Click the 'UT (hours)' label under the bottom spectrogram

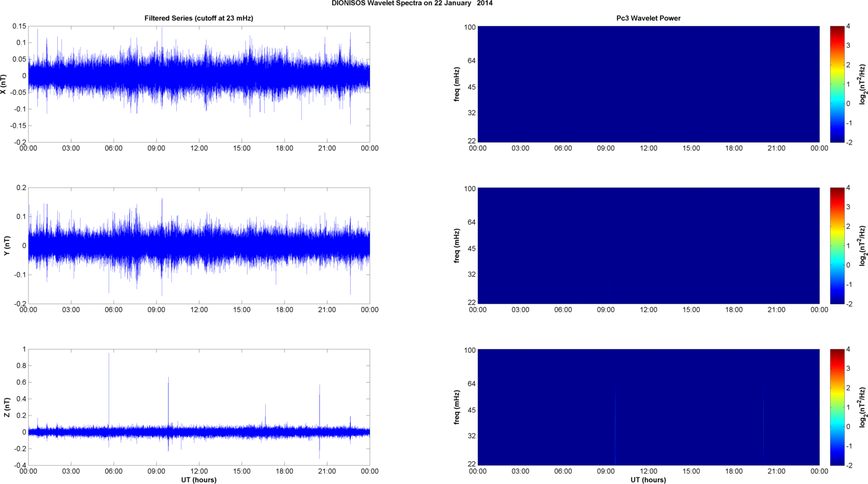[649, 480]
